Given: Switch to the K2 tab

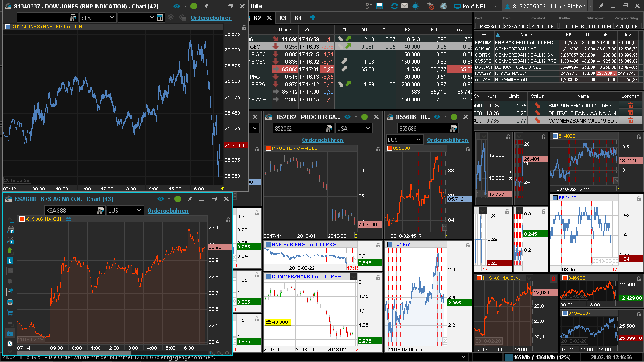Looking at the screenshot, I should coord(257,18).
